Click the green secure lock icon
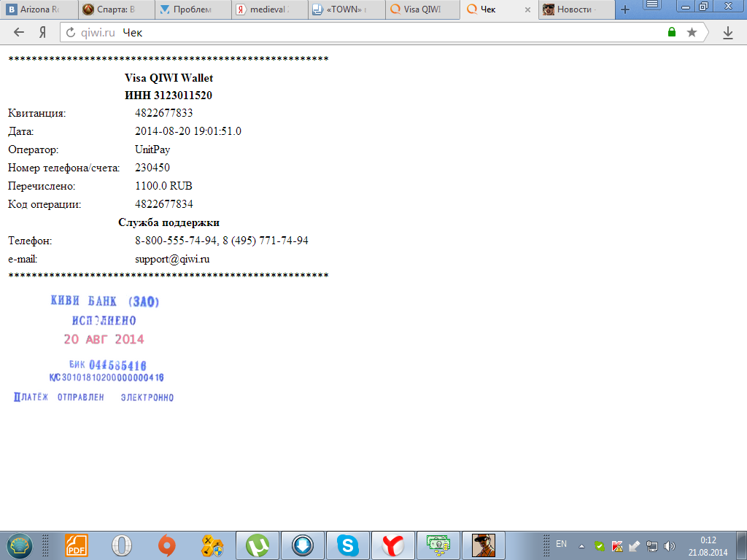This screenshot has width=747, height=560. pos(672,32)
